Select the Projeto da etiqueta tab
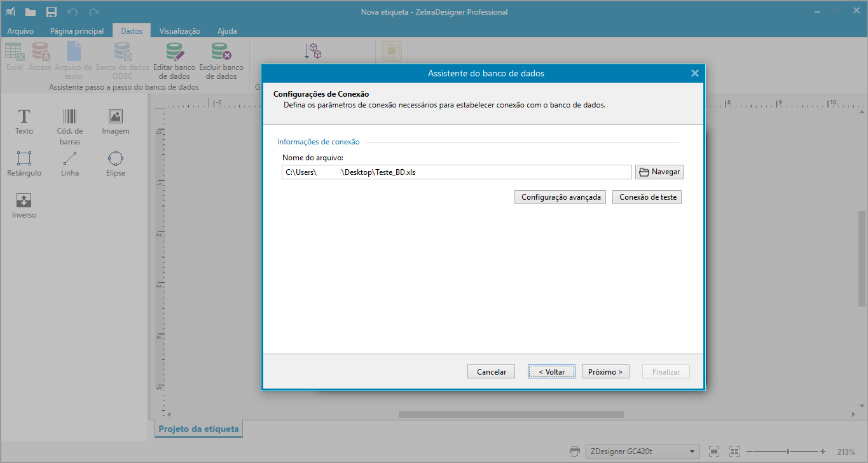Viewport: 868px width, 463px height. click(x=198, y=429)
